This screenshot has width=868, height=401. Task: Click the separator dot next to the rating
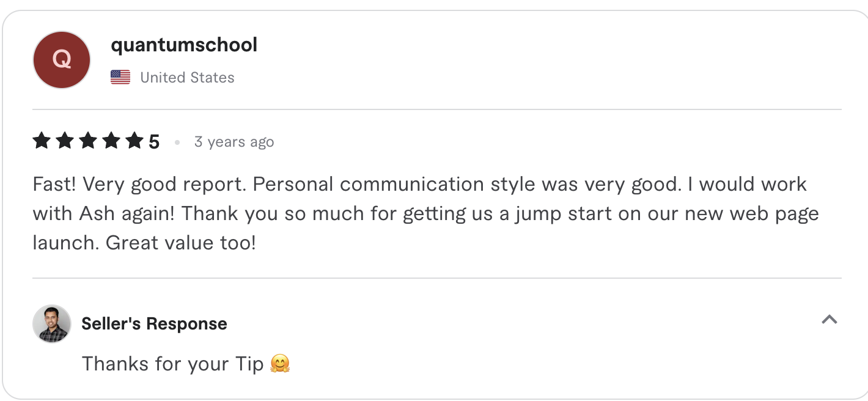177,141
